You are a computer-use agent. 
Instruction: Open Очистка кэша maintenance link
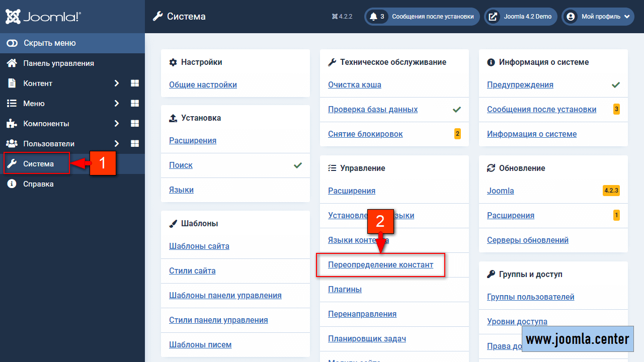click(x=354, y=85)
